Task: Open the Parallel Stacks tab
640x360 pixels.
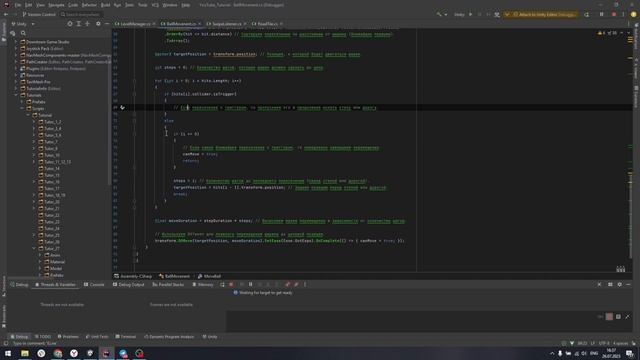Action: point(168,284)
